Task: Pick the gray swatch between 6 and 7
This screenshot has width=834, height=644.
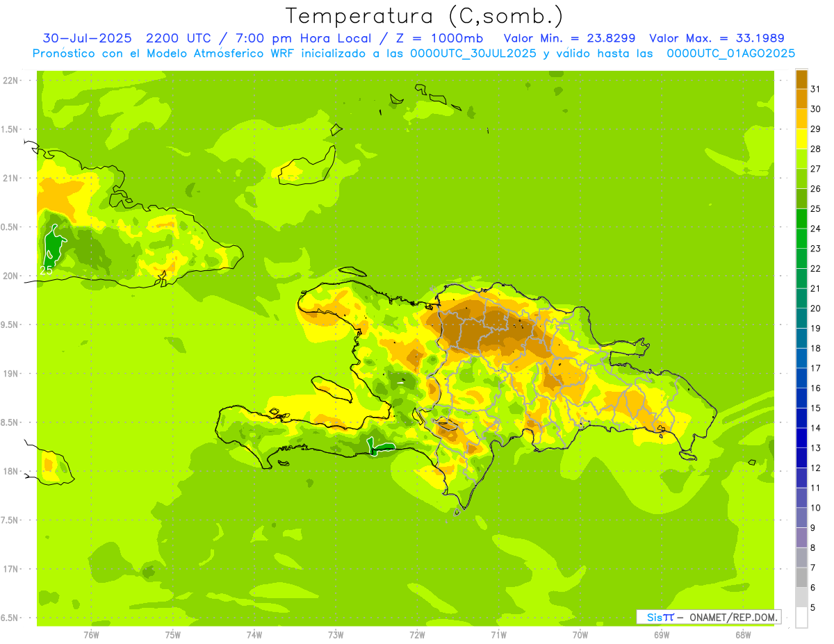Action: [x=801, y=578]
